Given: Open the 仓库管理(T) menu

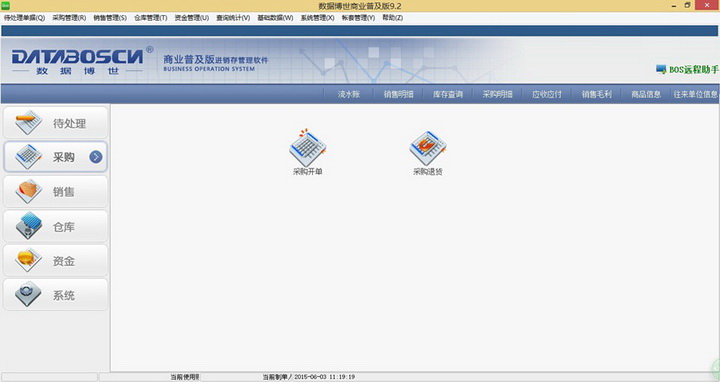Looking at the screenshot, I should click(x=151, y=18).
